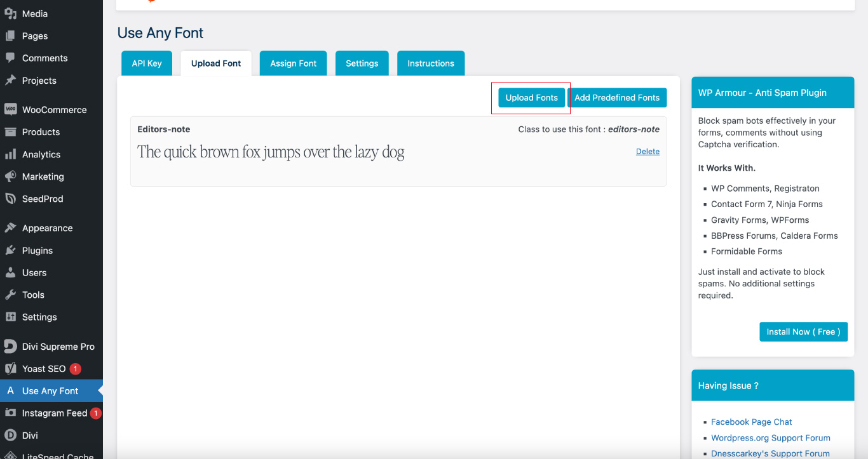Click the Yoast SEO icon
Image resolution: width=868 pixels, height=459 pixels.
coord(10,368)
